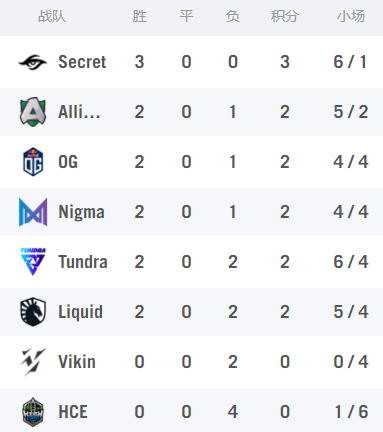This screenshot has height=432, width=383.
Task: Select the HCE team badge
Action: 33,412
